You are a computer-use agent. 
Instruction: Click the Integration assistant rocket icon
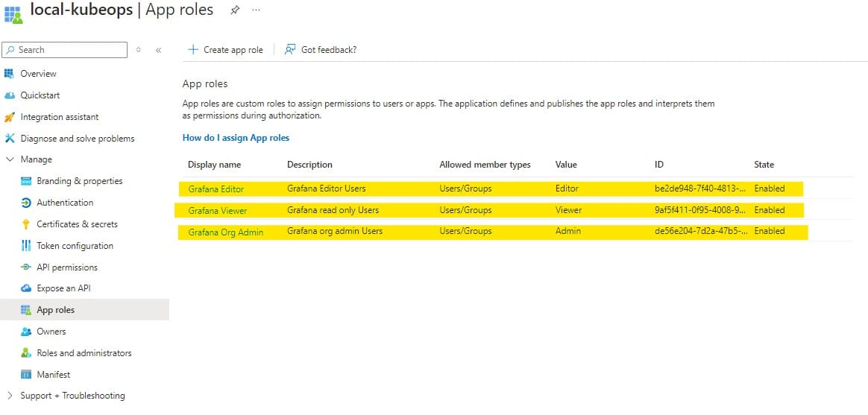click(10, 117)
